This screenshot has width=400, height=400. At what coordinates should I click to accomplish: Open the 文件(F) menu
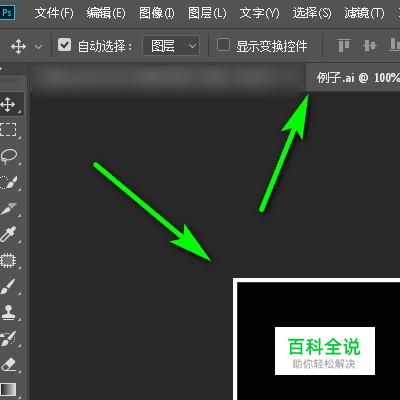pos(54,13)
